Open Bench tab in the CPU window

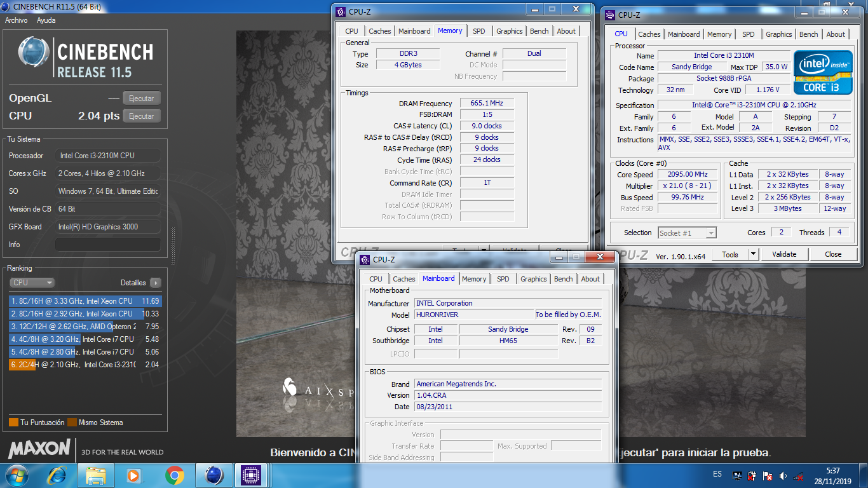point(808,34)
